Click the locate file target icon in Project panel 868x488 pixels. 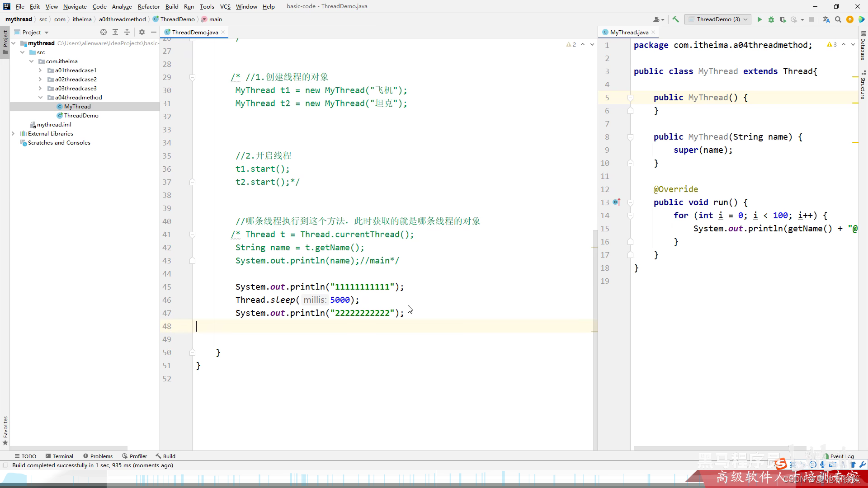tap(104, 32)
